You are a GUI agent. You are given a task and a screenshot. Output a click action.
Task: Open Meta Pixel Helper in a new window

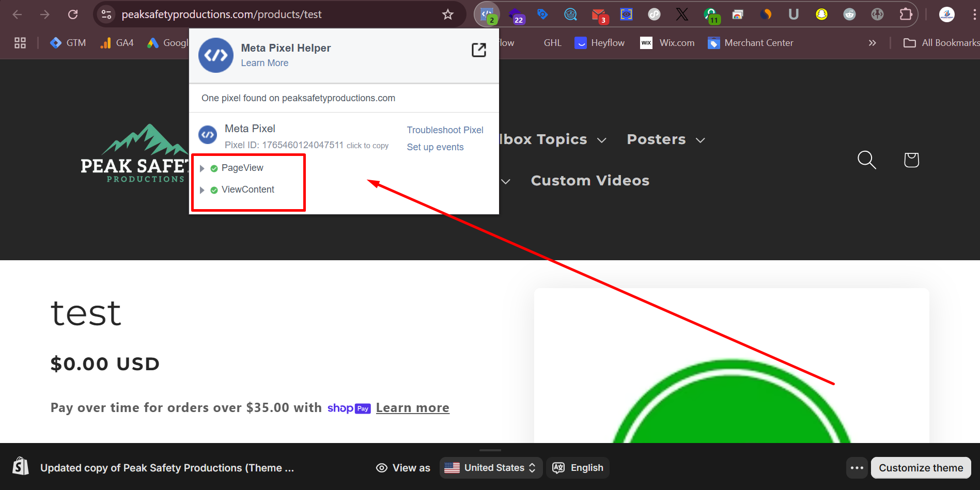pos(478,50)
